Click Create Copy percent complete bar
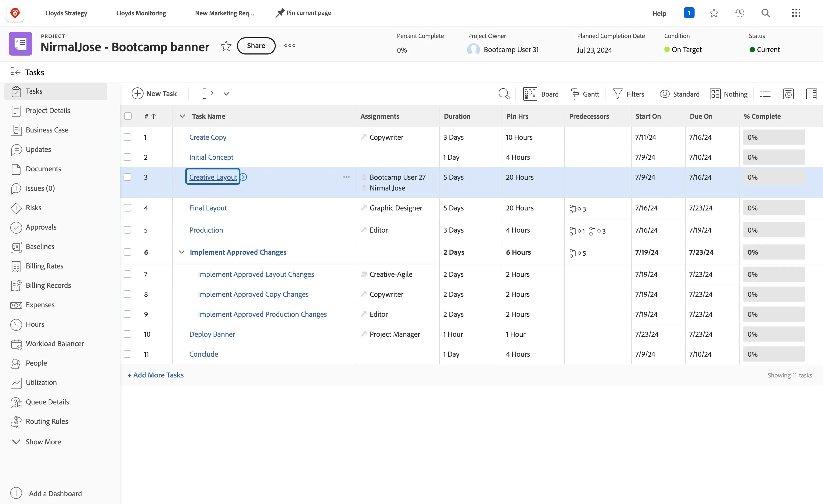Image resolution: width=823 pixels, height=504 pixels. (774, 137)
